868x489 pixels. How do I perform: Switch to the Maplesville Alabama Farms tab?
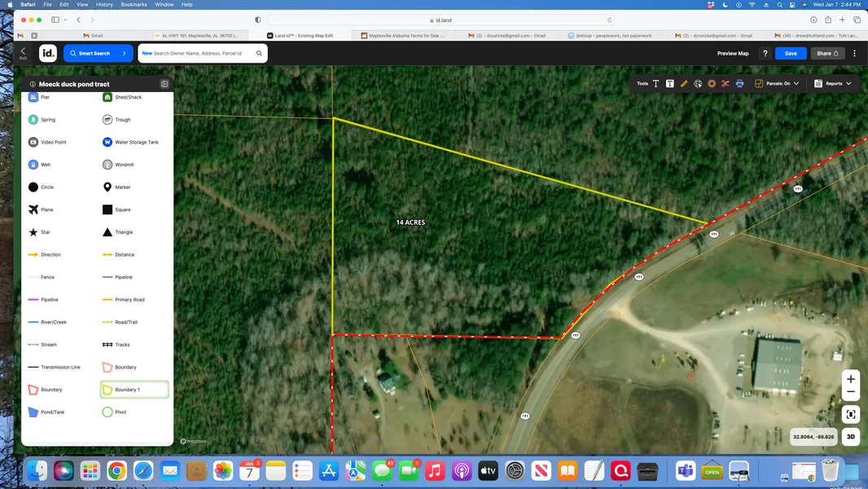[406, 36]
